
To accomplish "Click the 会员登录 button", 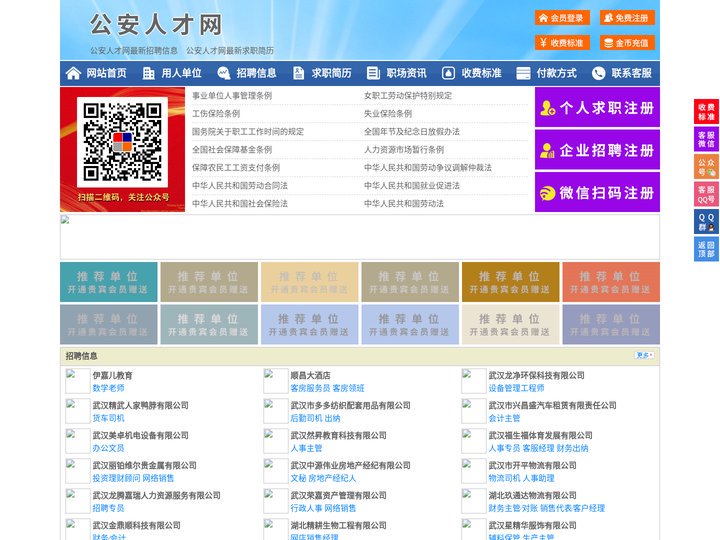I will pyautogui.click(x=562, y=18).
